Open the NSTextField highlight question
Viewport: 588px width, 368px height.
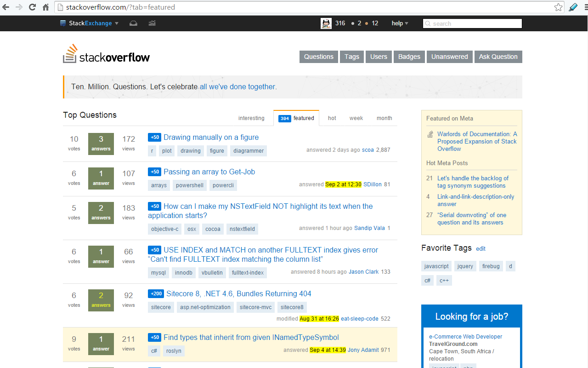260,211
